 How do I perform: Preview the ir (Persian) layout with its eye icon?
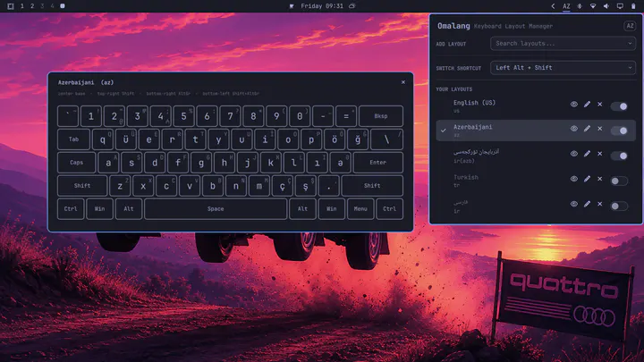pyautogui.click(x=573, y=204)
